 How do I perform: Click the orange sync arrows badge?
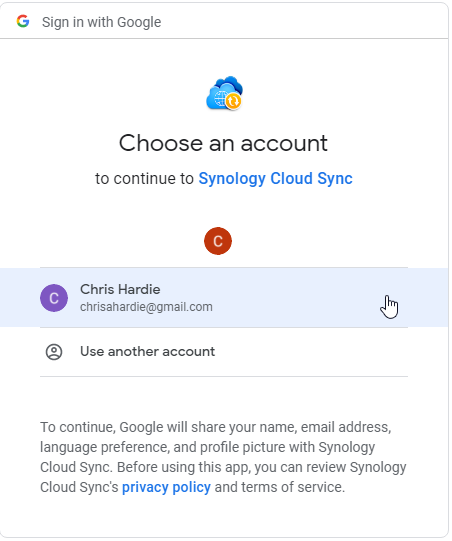pyautogui.click(x=233, y=101)
